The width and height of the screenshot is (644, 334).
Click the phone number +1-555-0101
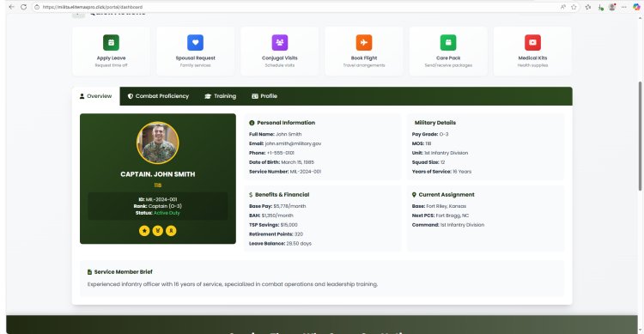pyautogui.click(x=281, y=153)
